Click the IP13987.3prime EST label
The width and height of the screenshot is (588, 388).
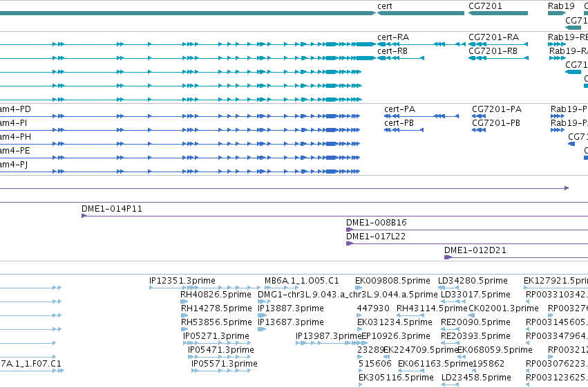point(328,336)
